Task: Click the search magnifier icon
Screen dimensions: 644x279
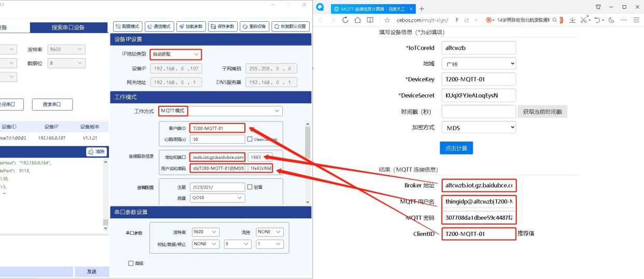Action: pyautogui.click(x=555, y=20)
